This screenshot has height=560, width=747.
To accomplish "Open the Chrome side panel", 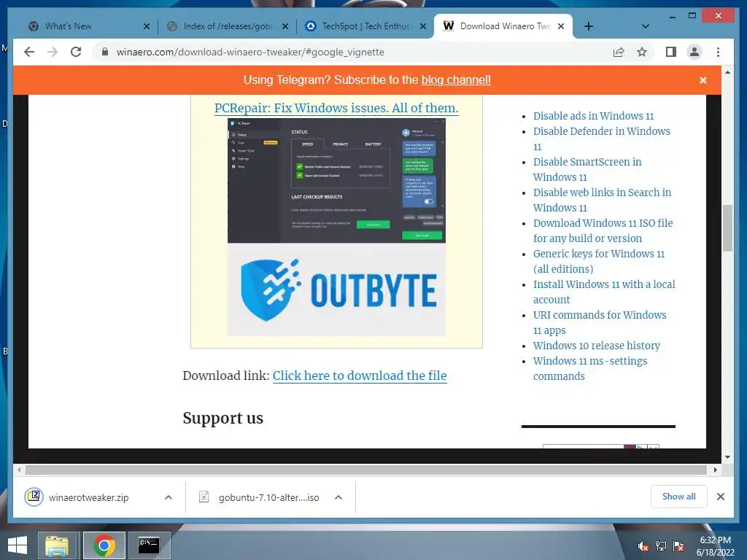I will [671, 52].
